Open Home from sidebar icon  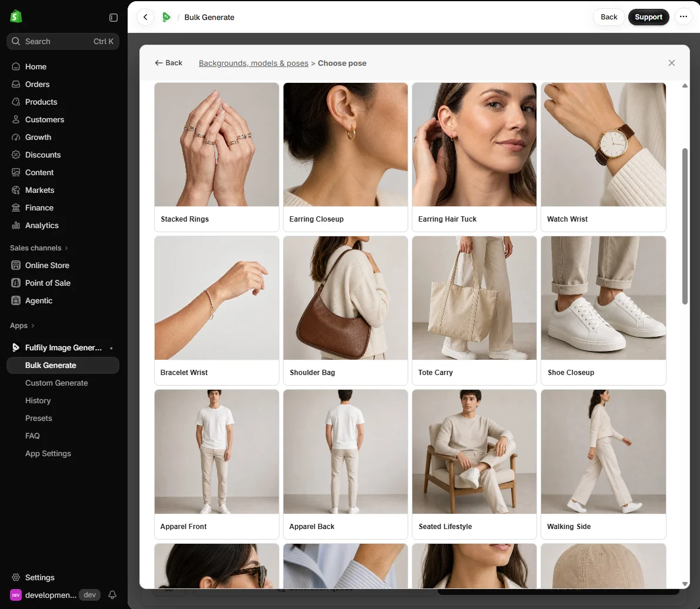click(x=16, y=66)
